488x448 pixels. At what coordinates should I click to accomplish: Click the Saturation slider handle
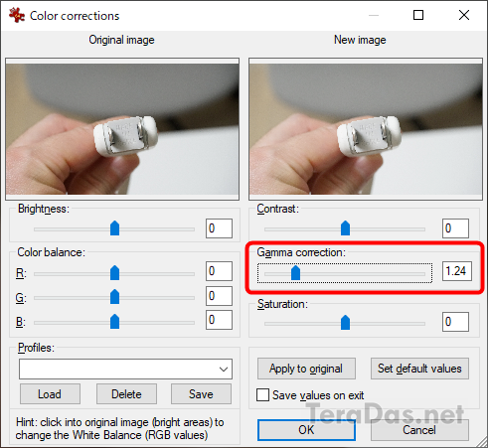(345, 322)
